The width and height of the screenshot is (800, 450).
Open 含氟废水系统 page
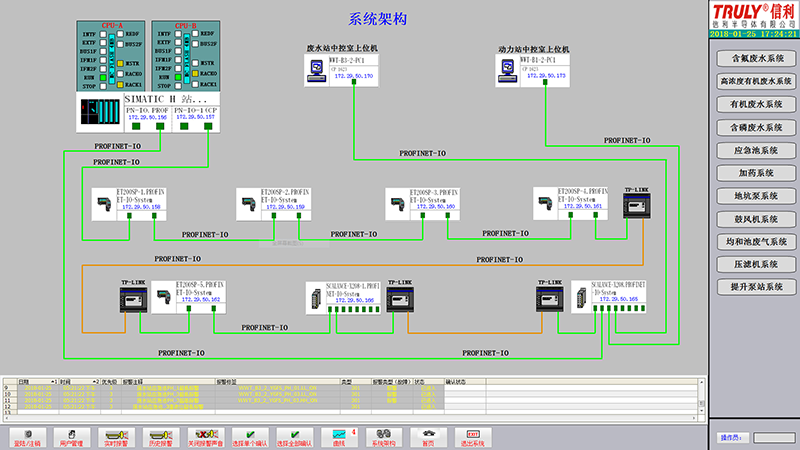(756, 59)
